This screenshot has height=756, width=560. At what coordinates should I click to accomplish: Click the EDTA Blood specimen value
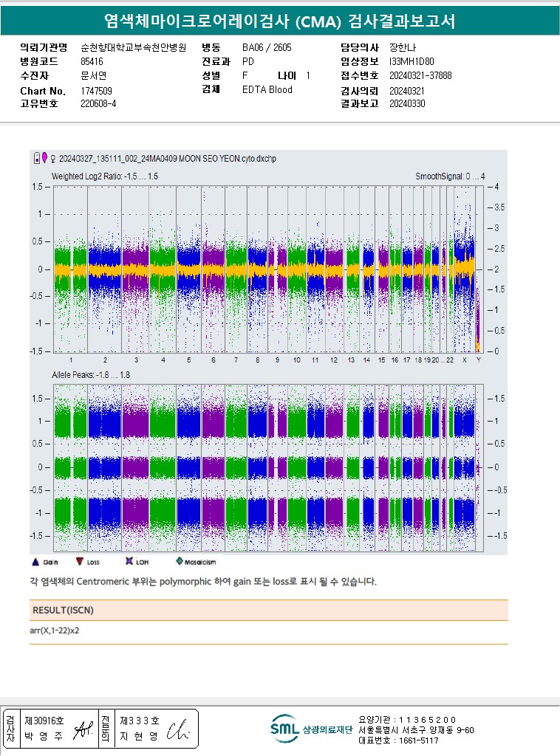coord(267,89)
